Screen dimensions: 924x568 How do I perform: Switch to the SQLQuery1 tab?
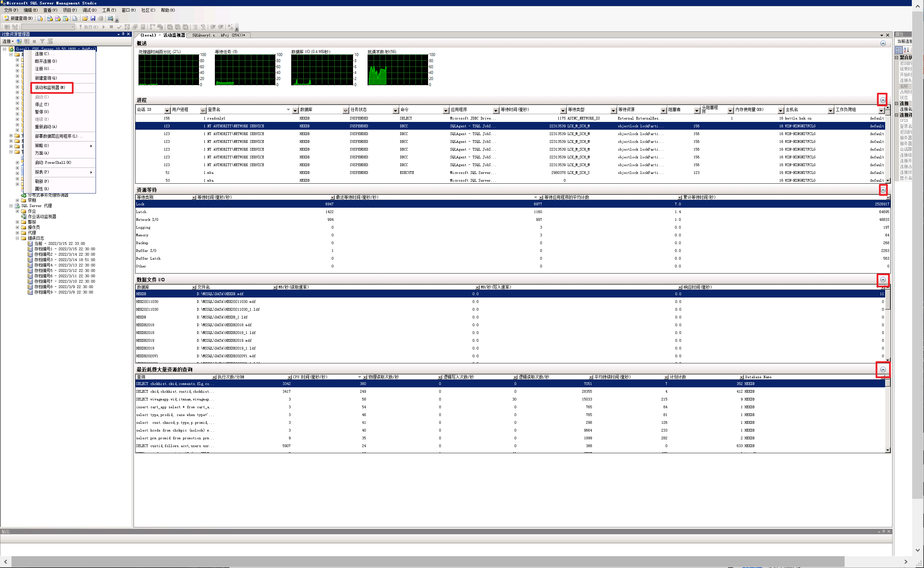219,35
